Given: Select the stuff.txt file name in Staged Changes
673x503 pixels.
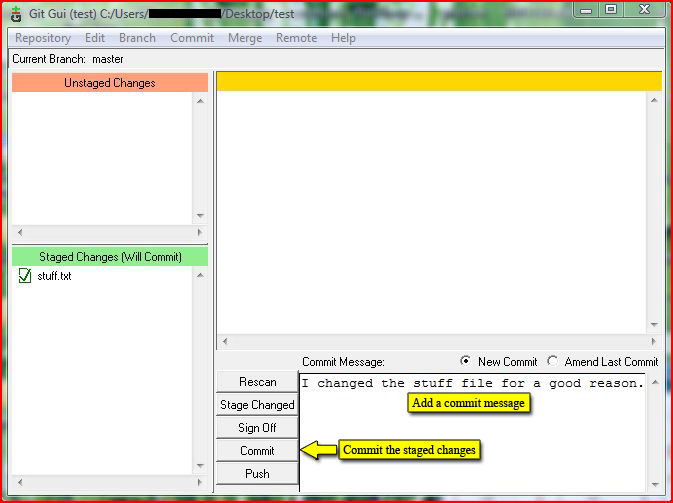Looking at the screenshot, I should pos(55,276).
